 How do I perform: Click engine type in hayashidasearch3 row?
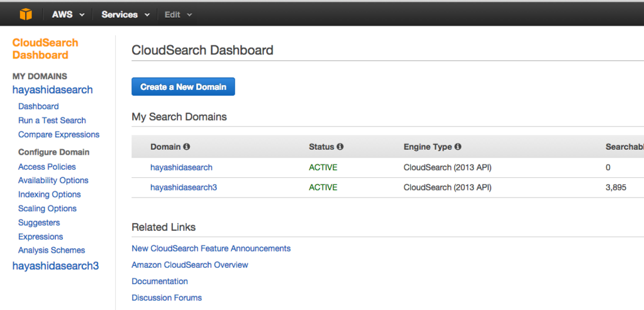click(x=448, y=187)
